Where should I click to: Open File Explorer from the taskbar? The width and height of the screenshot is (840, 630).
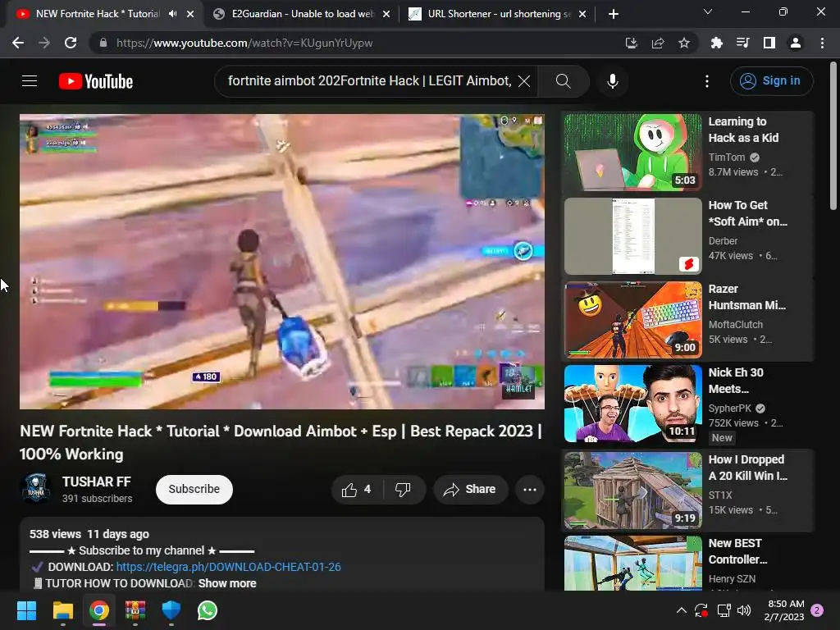coord(62,610)
